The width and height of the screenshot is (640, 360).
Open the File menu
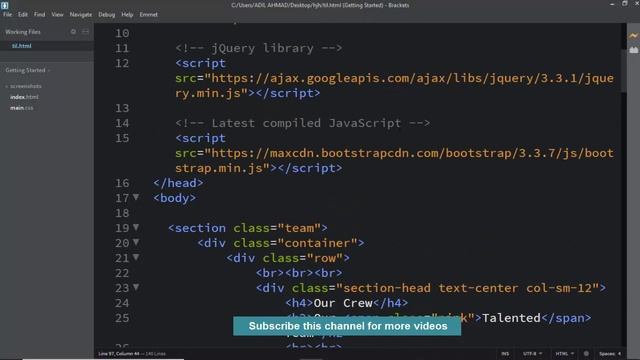[x=7, y=14]
